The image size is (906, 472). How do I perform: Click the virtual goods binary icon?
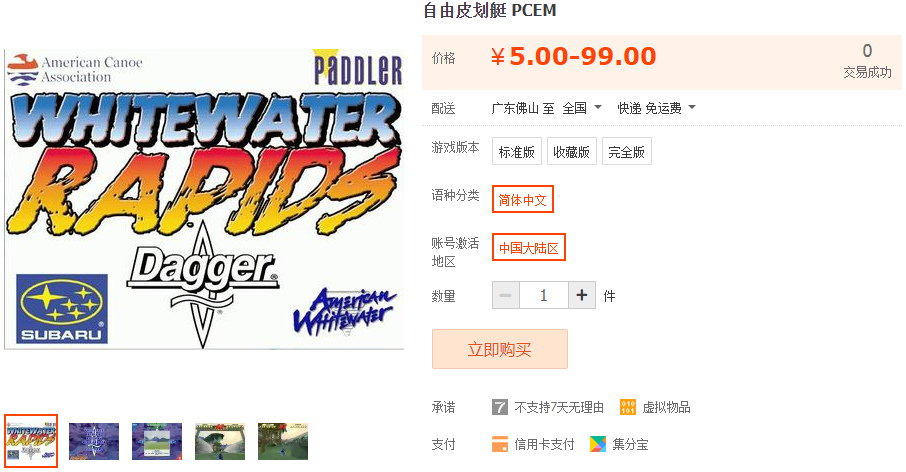pyautogui.click(x=627, y=407)
